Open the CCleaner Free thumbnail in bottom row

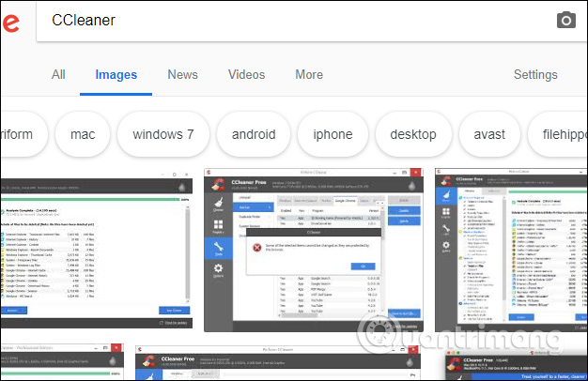coord(277,362)
